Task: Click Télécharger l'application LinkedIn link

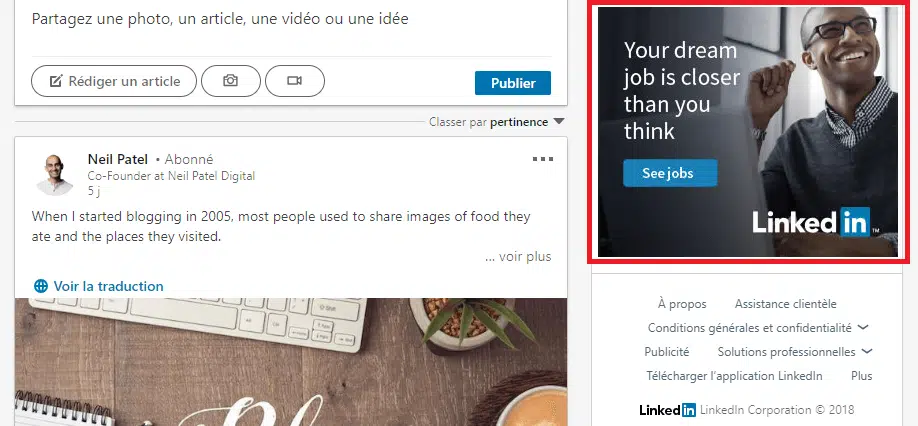Action: (734, 376)
